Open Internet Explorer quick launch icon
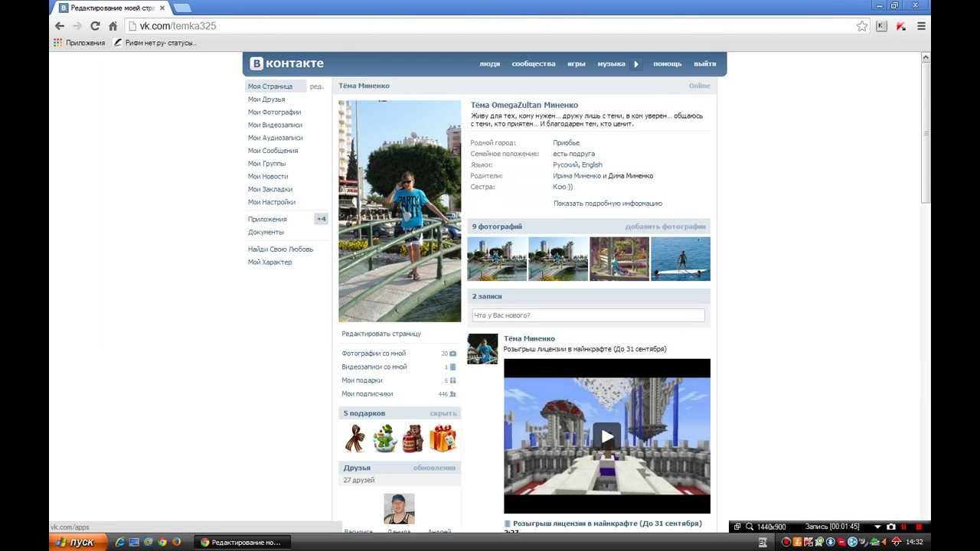Image resolution: width=980 pixels, height=551 pixels. coord(120,542)
